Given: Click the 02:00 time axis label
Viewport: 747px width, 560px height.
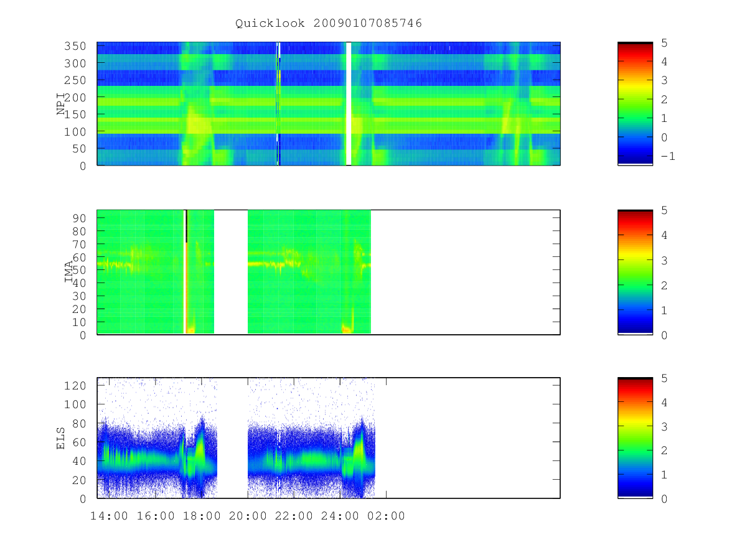Looking at the screenshot, I should (x=386, y=516).
